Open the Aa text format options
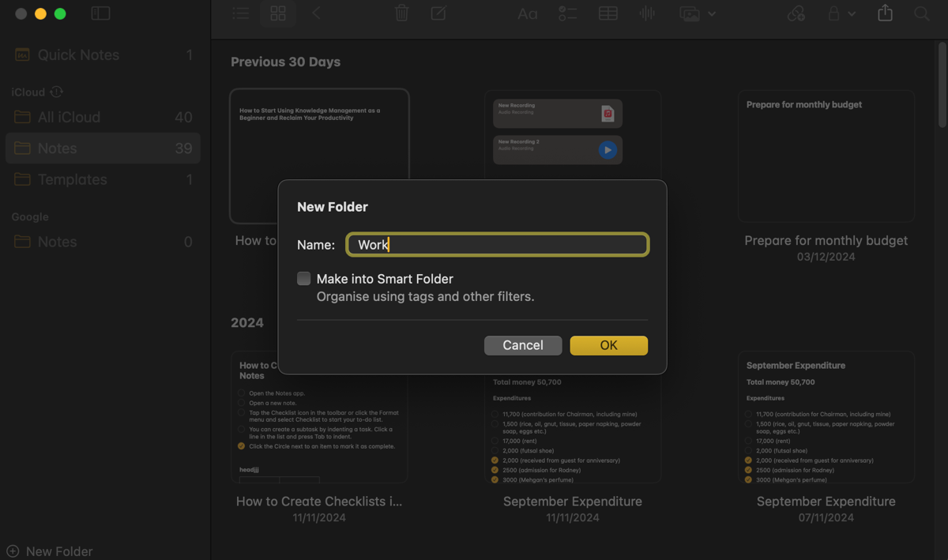 pyautogui.click(x=528, y=13)
